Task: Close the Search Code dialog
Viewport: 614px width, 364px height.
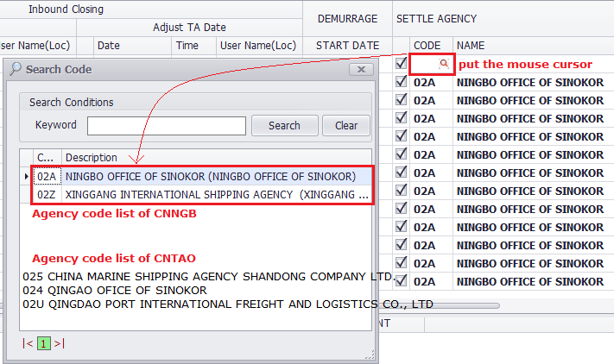Action: point(360,69)
